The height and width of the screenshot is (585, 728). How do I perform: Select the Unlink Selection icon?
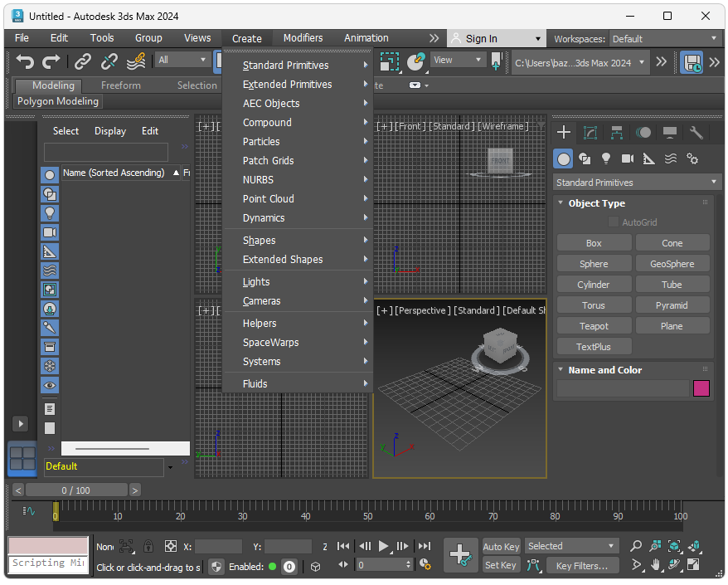coord(109,61)
